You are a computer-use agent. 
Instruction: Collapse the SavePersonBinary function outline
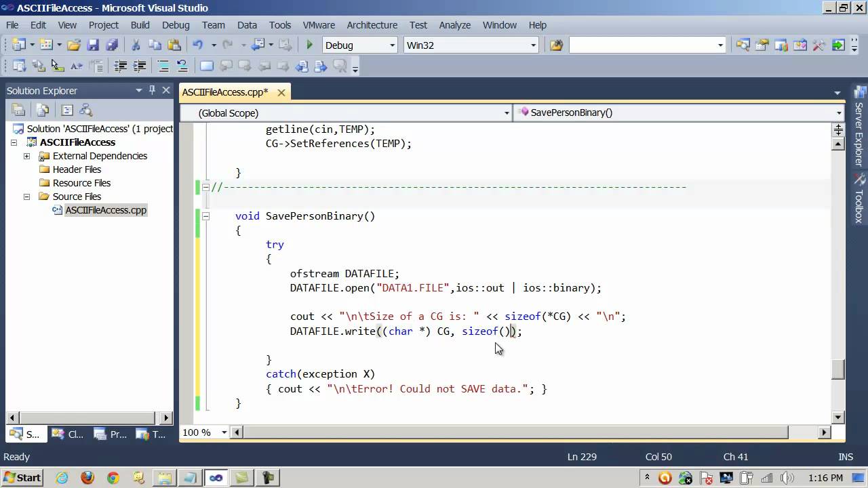205,216
